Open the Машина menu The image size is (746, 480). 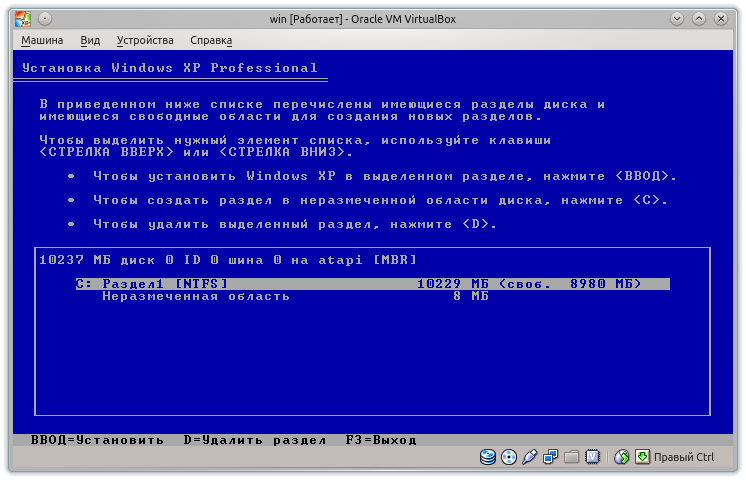(42, 40)
